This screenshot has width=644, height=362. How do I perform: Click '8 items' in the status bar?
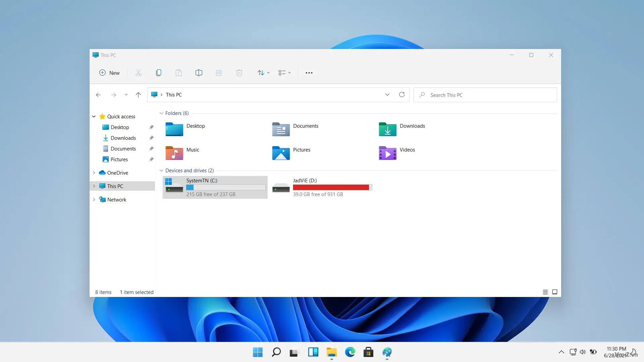(x=103, y=292)
